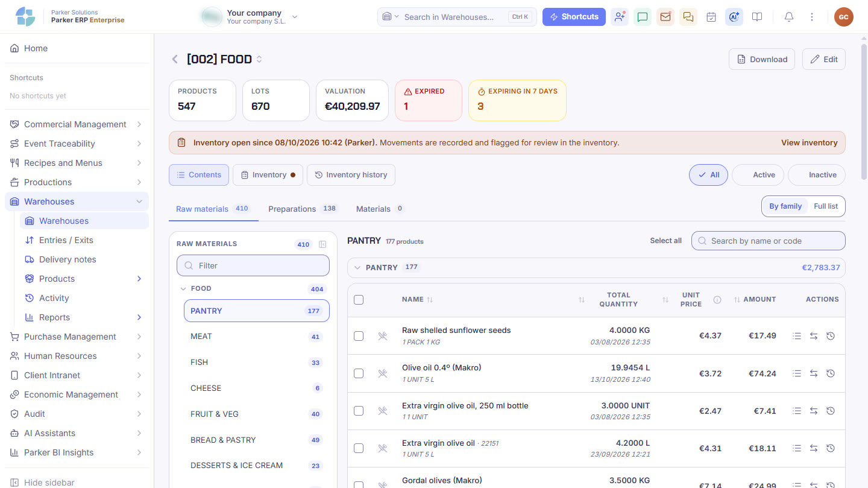Go back with the arrow beside [002] FOOD
Screen dimensions: 868x488
pos(175,59)
